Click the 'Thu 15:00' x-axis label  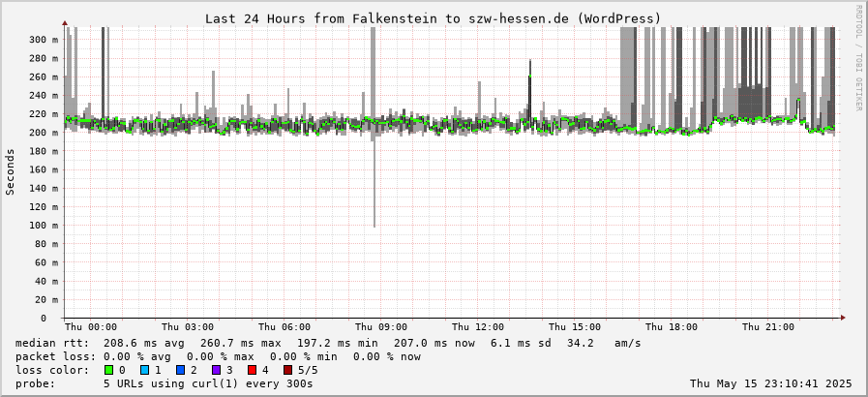pos(575,327)
